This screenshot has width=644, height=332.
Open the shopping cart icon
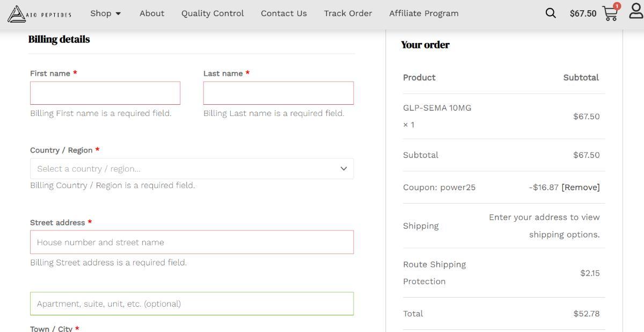click(610, 14)
